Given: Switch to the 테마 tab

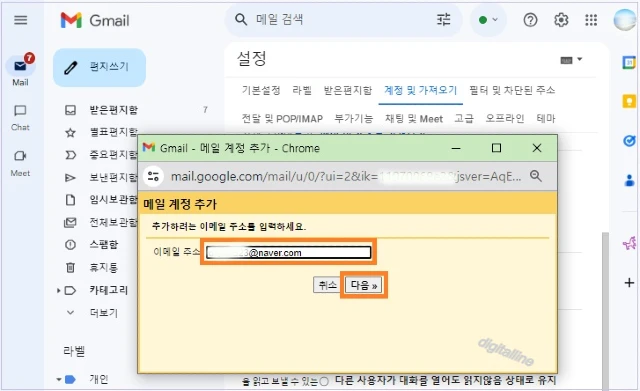Looking at the screenshot, I should pyautogui.click(x=546, y=119).
